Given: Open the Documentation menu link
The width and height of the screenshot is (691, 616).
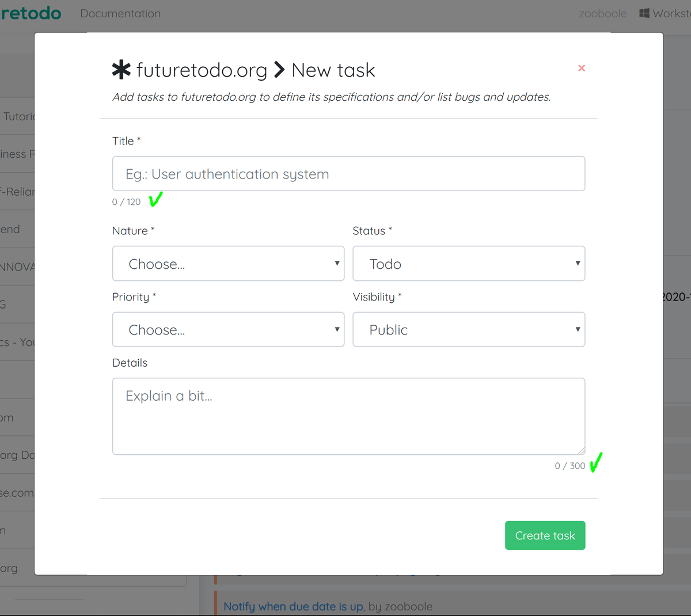Looking at the screenshot, I should click(x=120, y=13).
